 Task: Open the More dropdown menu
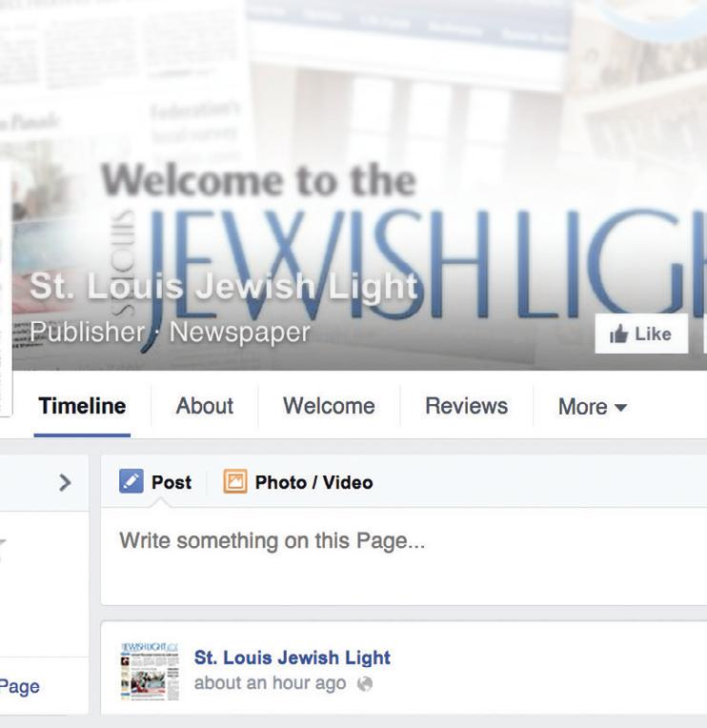click(x=593, y=407)
